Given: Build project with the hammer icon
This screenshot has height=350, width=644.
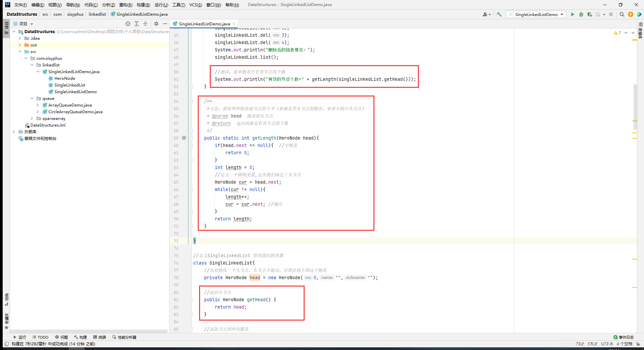Looking at the screenshot, I should point(499,14).
